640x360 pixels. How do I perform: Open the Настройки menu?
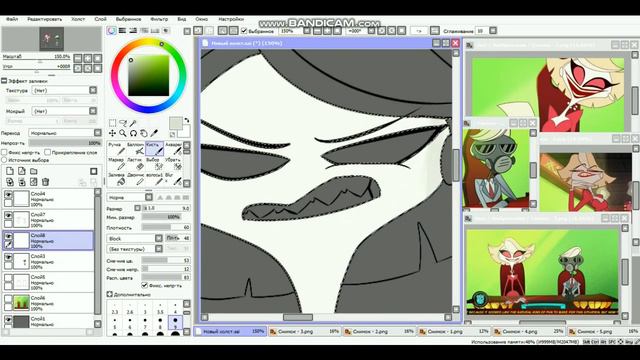tap(231, 19)
